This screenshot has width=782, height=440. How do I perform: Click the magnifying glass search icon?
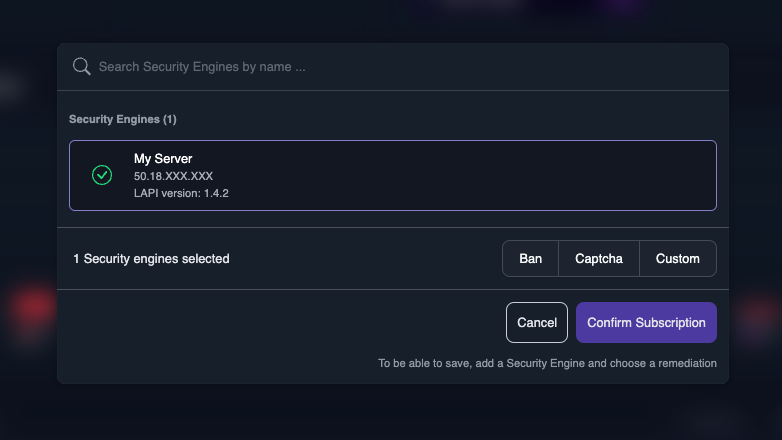81,67
